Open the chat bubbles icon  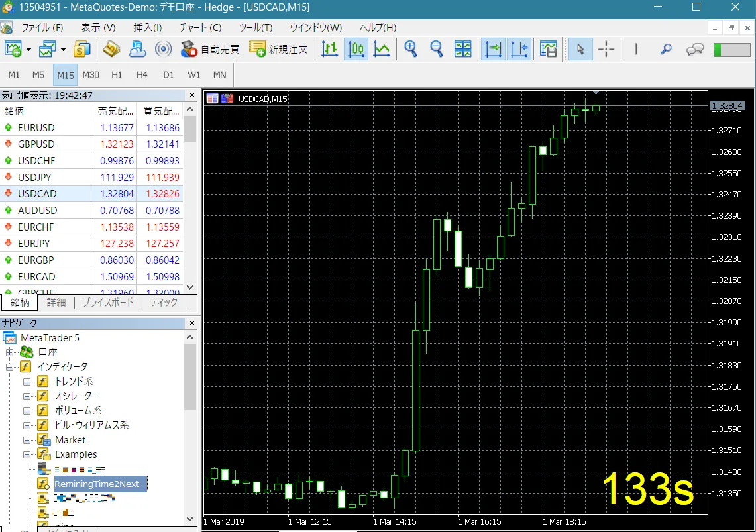click(695, 49)
